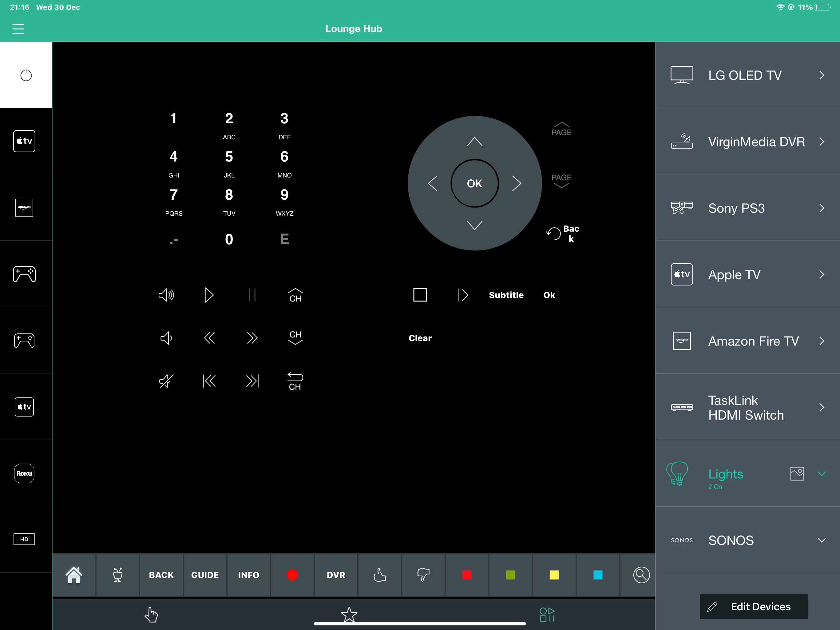Tap the thumbs up icon
This screenshot has width=840, height=630.
coord(379,575)
